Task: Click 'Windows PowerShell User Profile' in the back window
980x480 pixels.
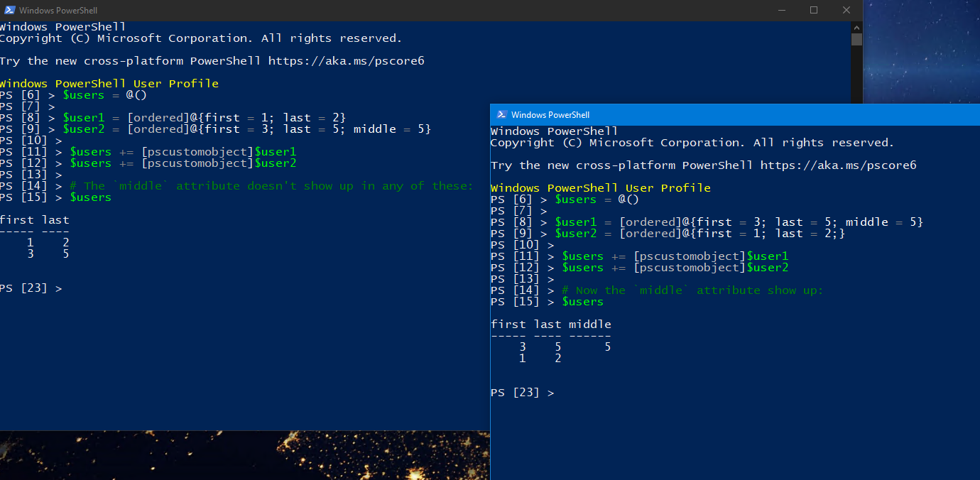Action: click(x=109, y=84)
